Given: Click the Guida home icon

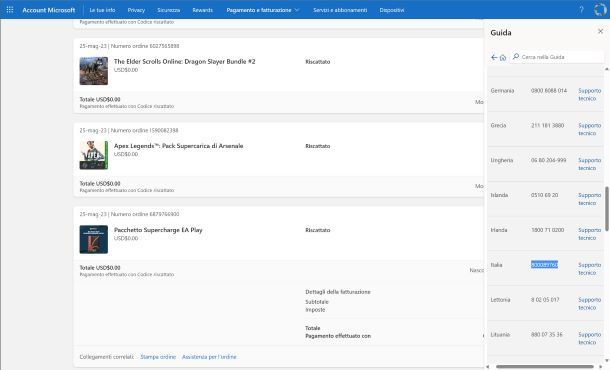Looking at the screenshot, I should pyautogui.click(x=503, y=58).
